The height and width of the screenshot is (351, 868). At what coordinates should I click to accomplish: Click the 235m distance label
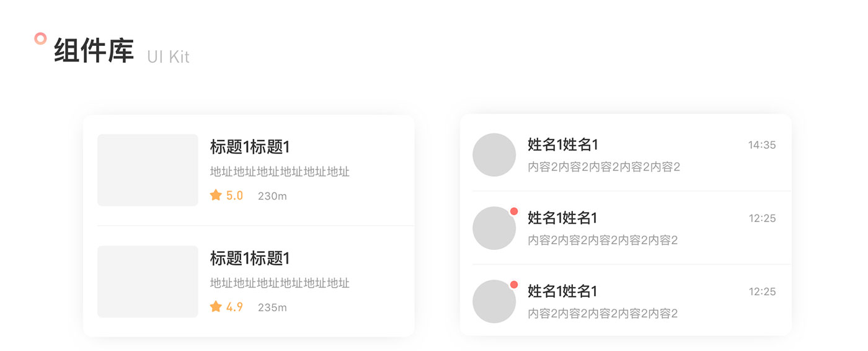(x=272, y=307)
